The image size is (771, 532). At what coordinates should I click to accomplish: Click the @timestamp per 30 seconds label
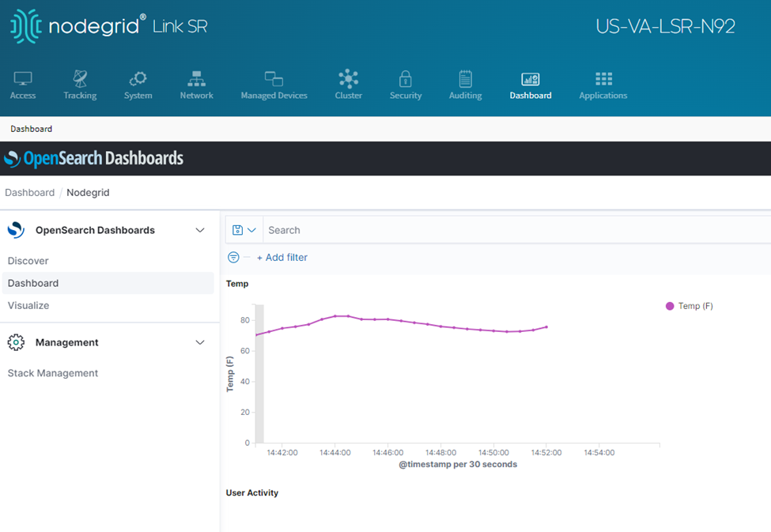coord(458,464)
